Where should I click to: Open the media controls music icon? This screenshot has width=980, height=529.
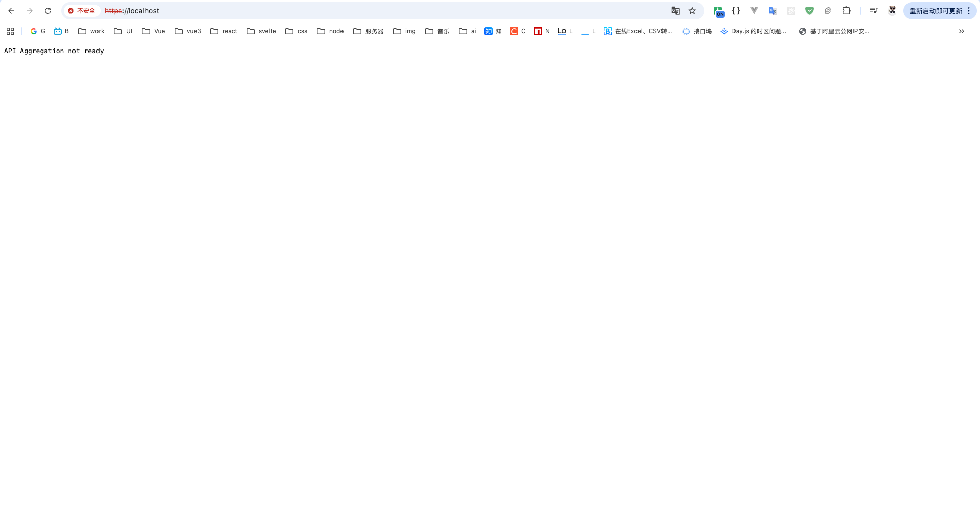873,11
